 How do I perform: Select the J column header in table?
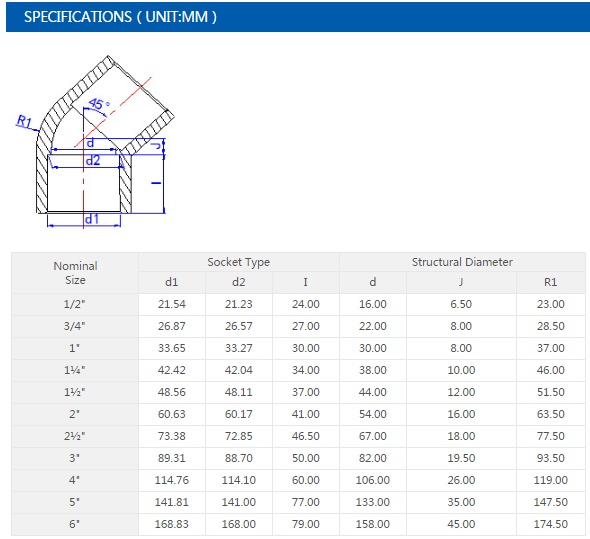coord(461,282)
